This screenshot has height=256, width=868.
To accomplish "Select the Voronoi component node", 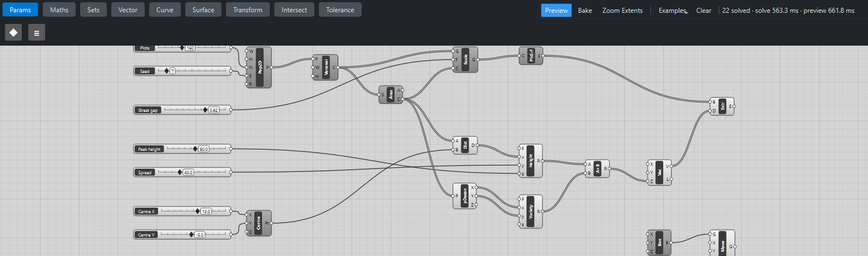I will [325, 67].
